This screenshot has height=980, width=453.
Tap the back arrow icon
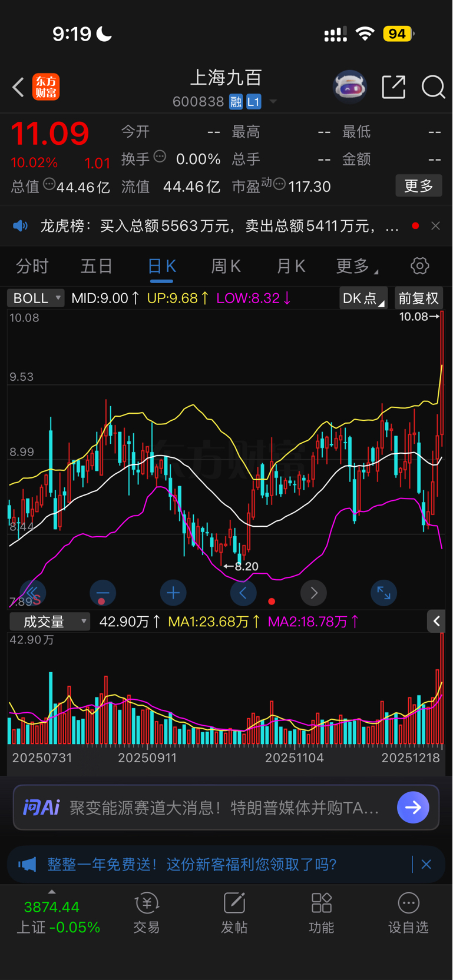18,87
